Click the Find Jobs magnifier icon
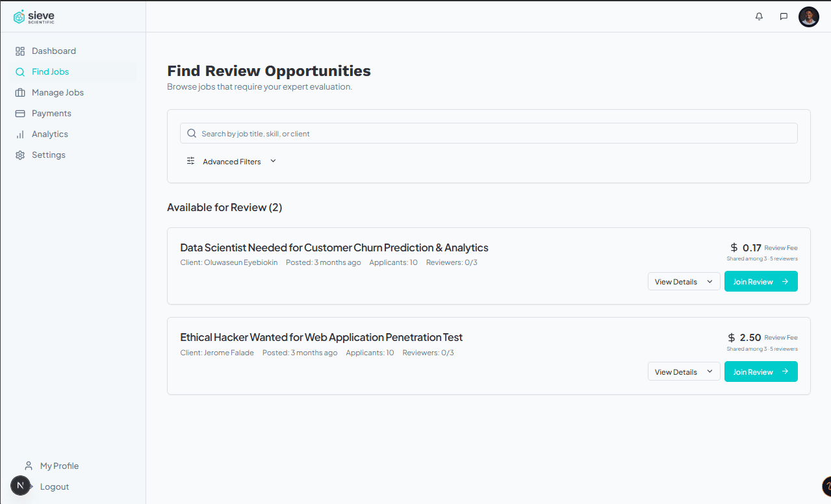 [x=20, y=71]
